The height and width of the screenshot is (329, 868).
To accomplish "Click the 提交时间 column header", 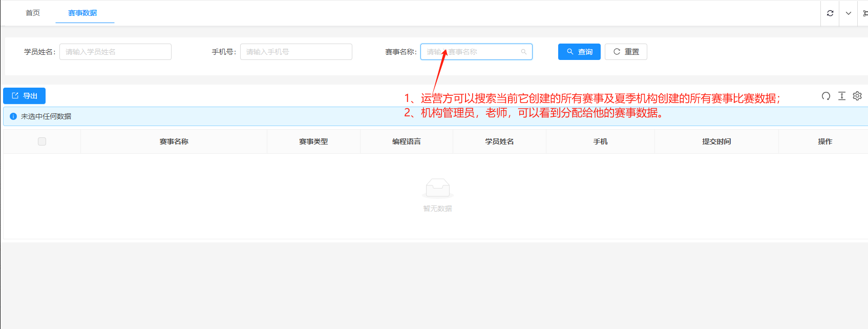I will 716,141.
